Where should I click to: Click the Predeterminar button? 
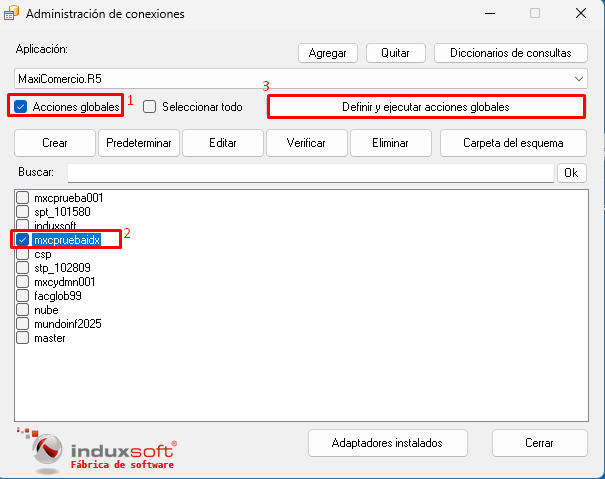[x=138, y=143]
